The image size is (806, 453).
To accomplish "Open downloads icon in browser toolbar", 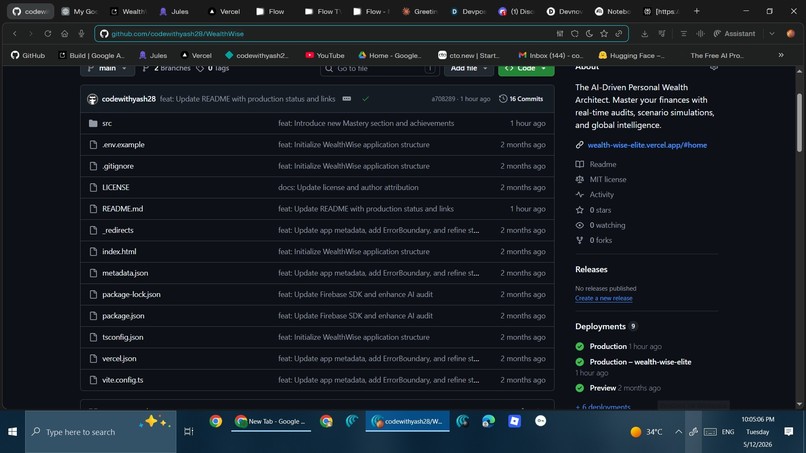I will (644, 33).
